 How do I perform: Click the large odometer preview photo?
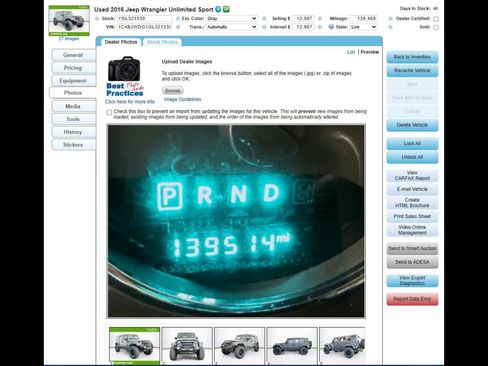[236, 221]
